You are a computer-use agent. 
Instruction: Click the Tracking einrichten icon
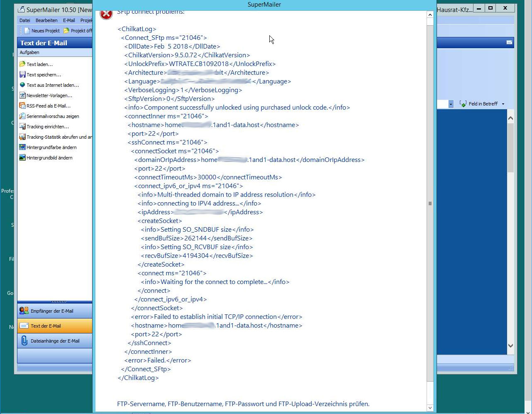click(x=22, y=127)
